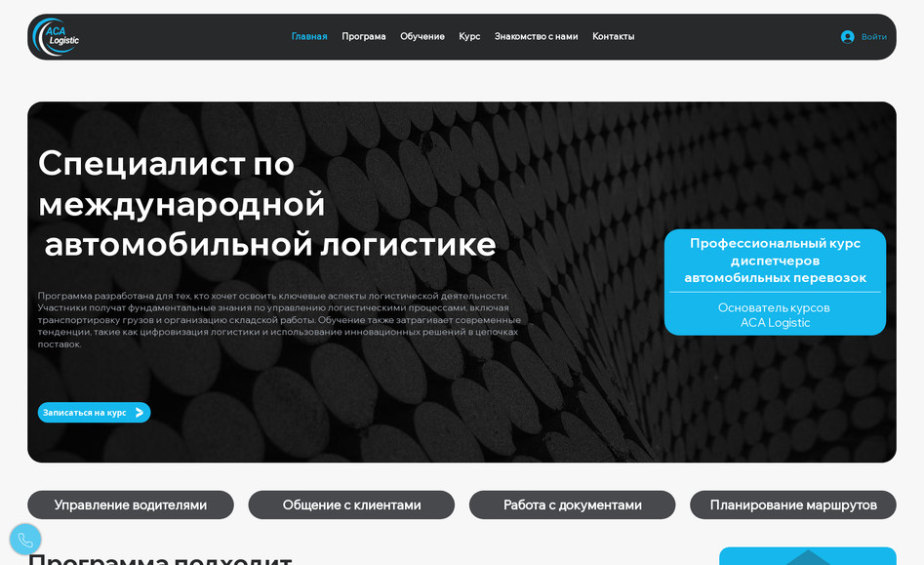Image resolution: width=924 pixels, height=565 pixels.
Task: Open the floating blue phone contact icon
Action: (x=25, y=539)
